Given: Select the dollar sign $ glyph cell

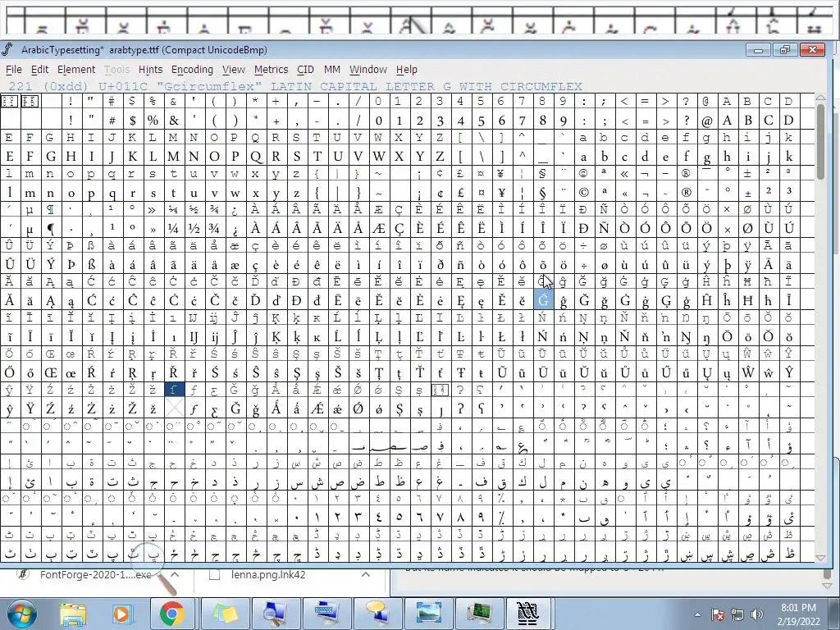Looking at the screenshot, I should click(132, 120).
